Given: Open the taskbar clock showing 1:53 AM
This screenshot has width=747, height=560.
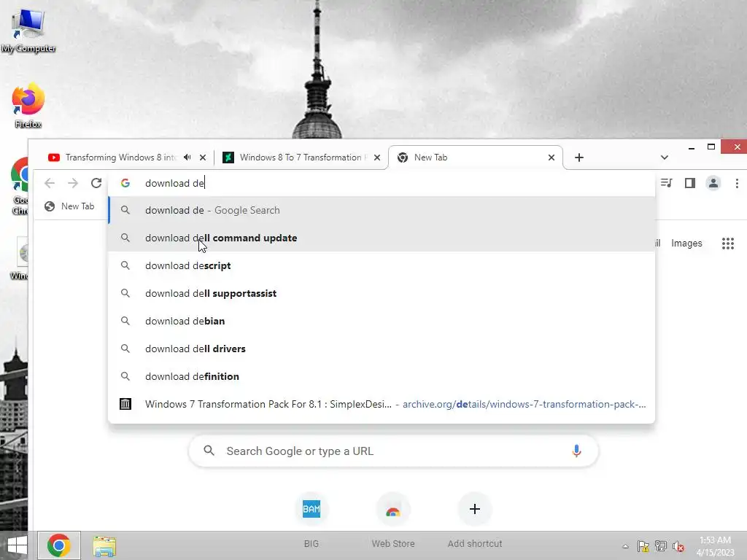Looking at the screenshot, I should [715, 546].
